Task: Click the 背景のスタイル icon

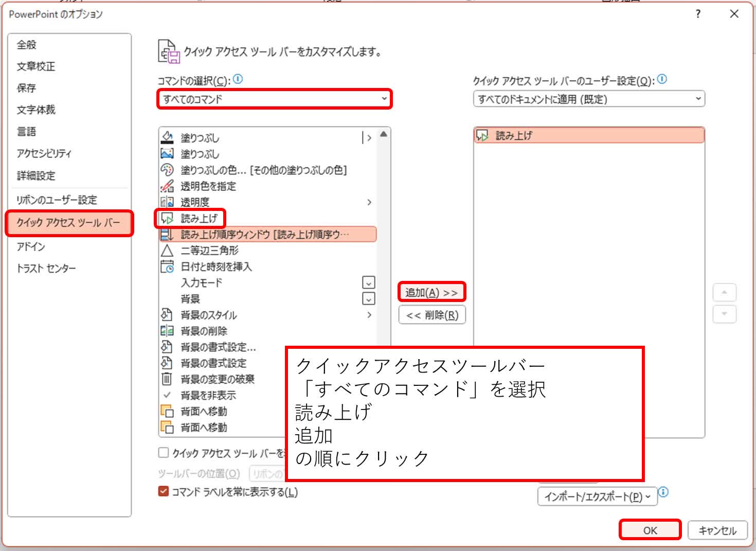Action: [x=167, y=314]
